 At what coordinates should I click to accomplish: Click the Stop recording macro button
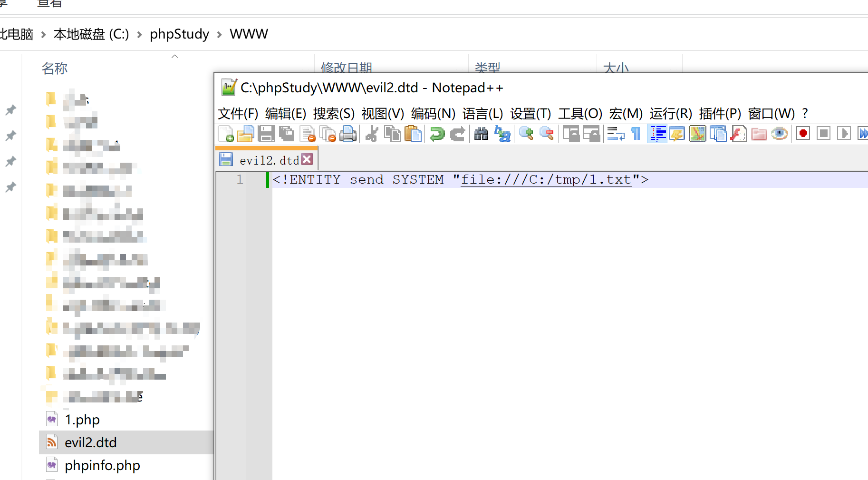pyautogui.click(x=824, y=134)
